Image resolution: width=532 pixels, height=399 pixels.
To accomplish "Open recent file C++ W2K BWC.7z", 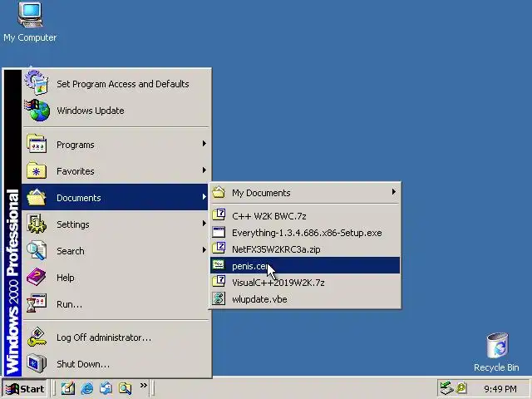I will pos(305,216).
